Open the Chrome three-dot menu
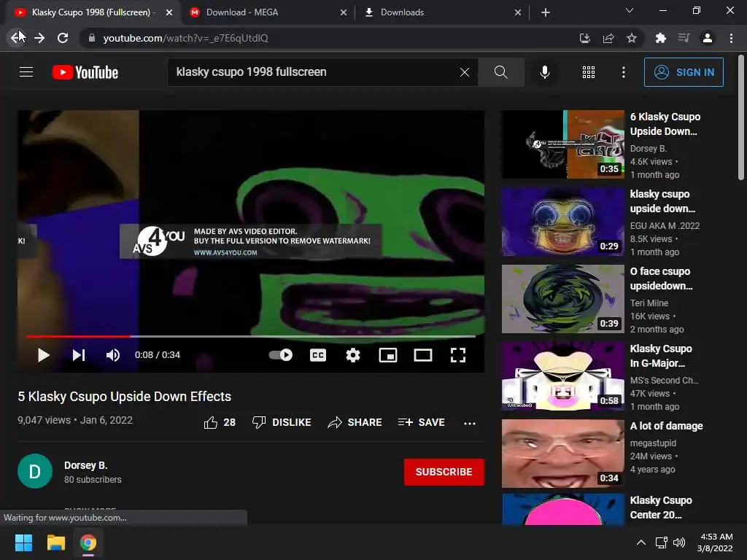Viewport: 747px width, 560px height. coord(731,38)
